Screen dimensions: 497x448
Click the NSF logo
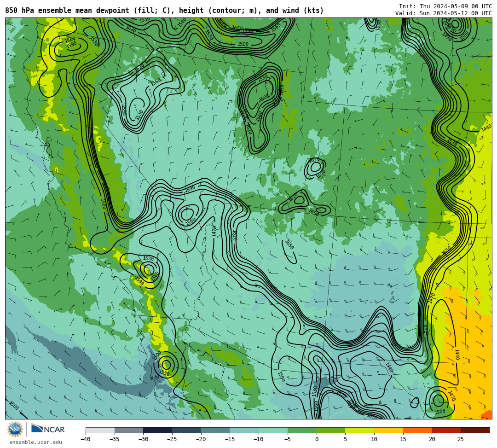[x=15, y=429]
